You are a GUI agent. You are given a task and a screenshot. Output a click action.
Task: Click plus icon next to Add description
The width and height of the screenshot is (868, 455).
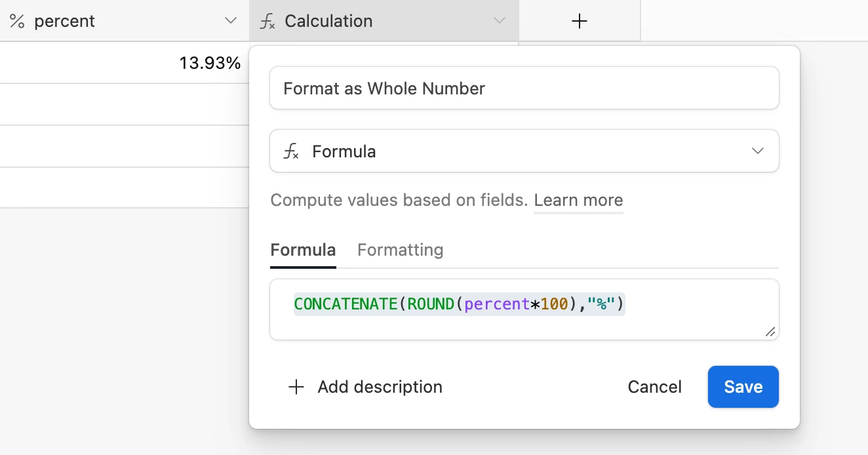click(296, 387)
